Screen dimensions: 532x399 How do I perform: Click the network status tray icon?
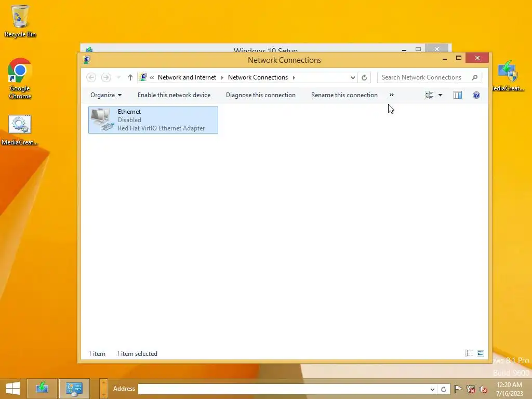click(x=471, y=389)
